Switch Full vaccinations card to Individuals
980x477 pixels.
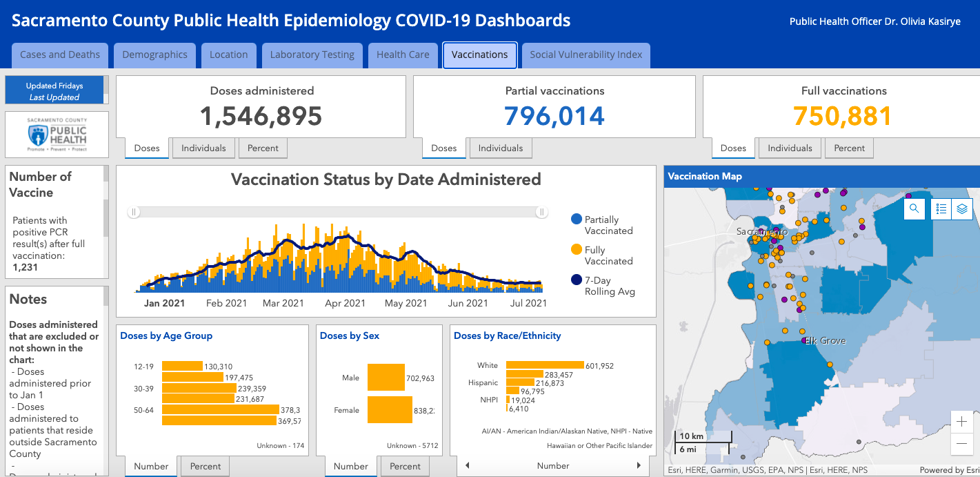(790, 148)
